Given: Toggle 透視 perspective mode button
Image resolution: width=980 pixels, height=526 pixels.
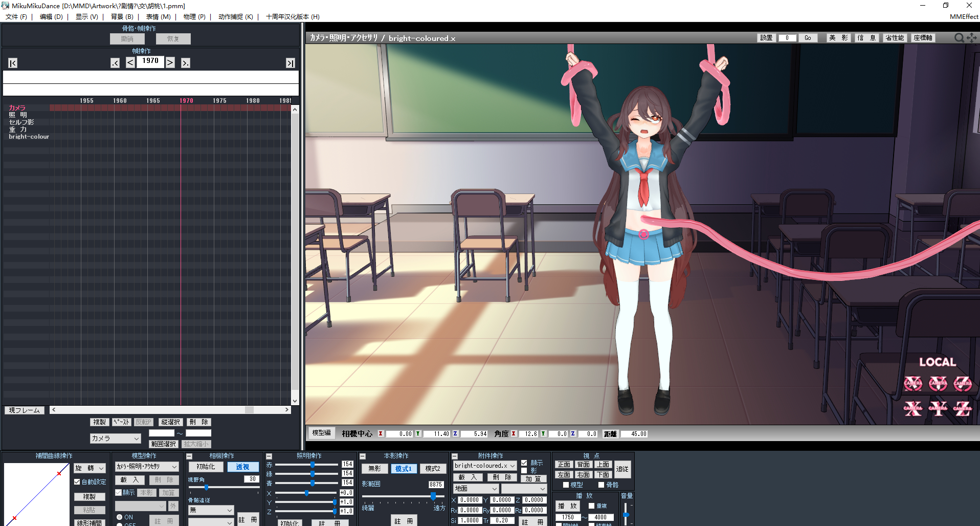Looking at the screenshot, I should pyautogui.click(x=242, y=467).
